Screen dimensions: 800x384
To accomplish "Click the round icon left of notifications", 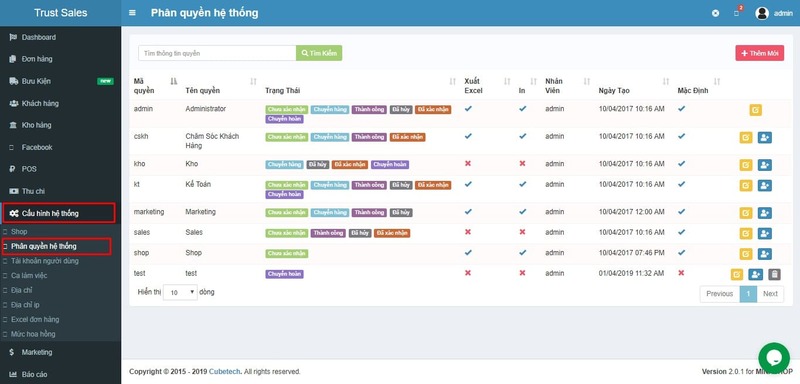I will pyautogui.click(x=715, y=13).
